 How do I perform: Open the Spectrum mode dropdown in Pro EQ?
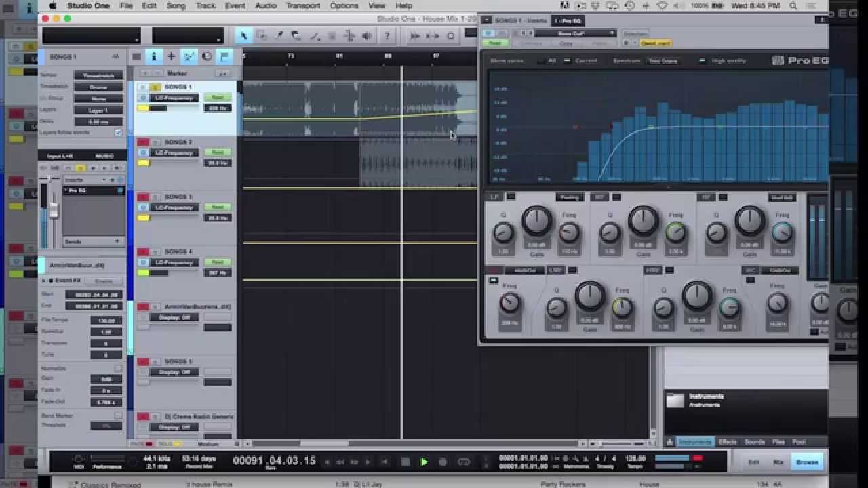point(664,60)
